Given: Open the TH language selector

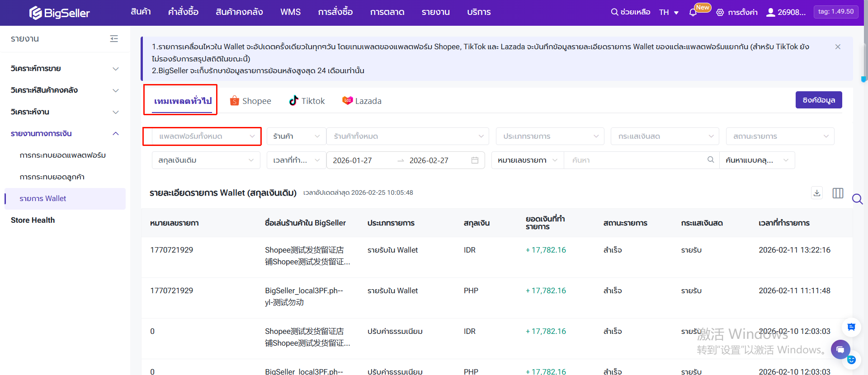Looking at the screenshot, I should click(669, 13).
